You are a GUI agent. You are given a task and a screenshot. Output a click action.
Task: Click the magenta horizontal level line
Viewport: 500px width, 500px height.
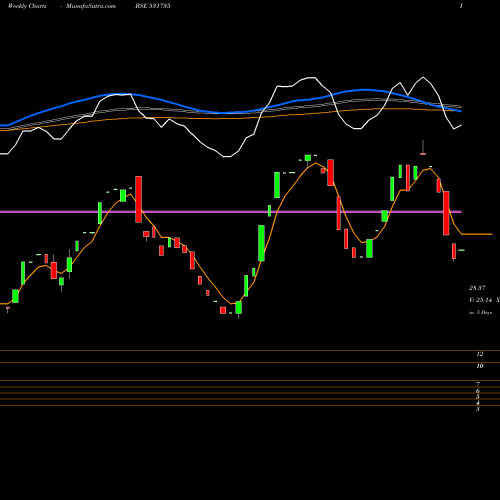coord(231,212)
